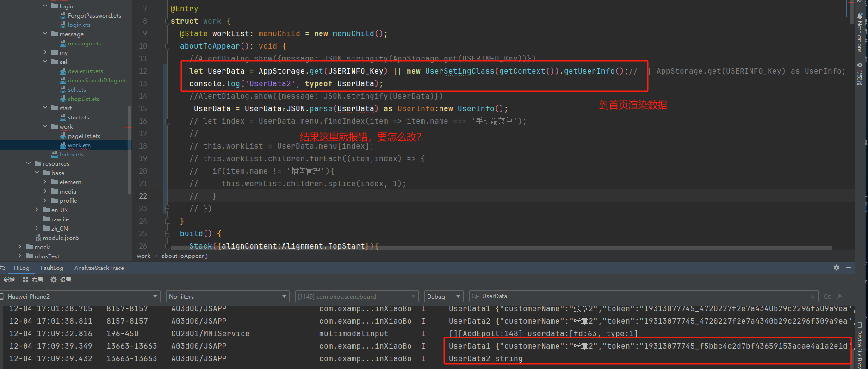Click work in editor breadcrumb

click(143, 256)
